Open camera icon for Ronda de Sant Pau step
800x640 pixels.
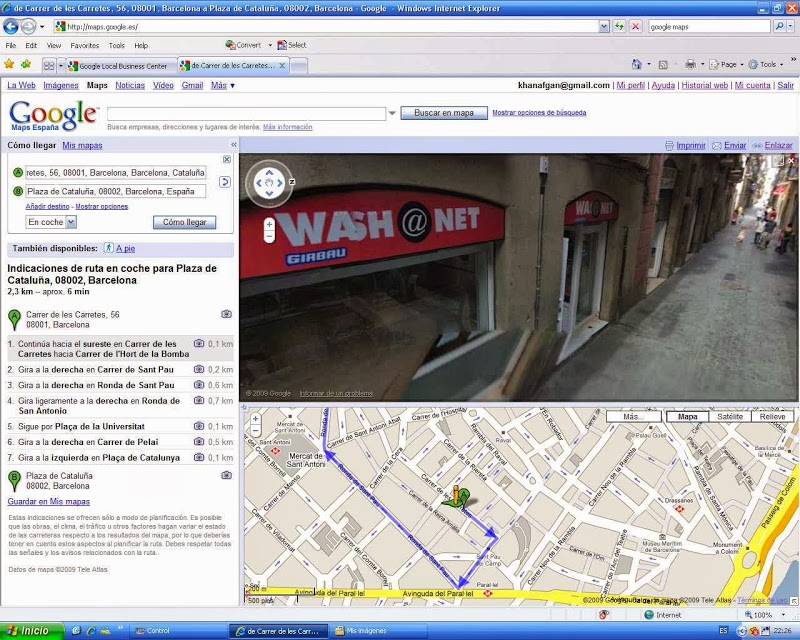coord(199,385)
